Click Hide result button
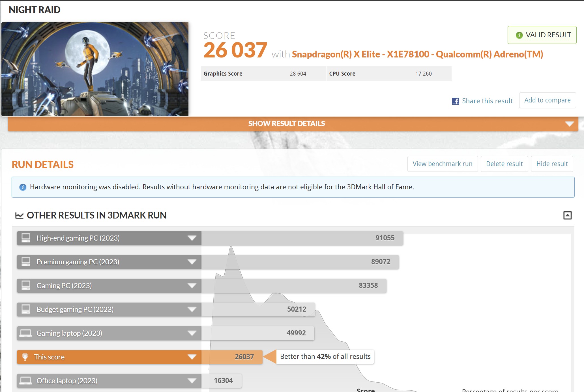Screen dimensions: 584x392 [552, 164]
